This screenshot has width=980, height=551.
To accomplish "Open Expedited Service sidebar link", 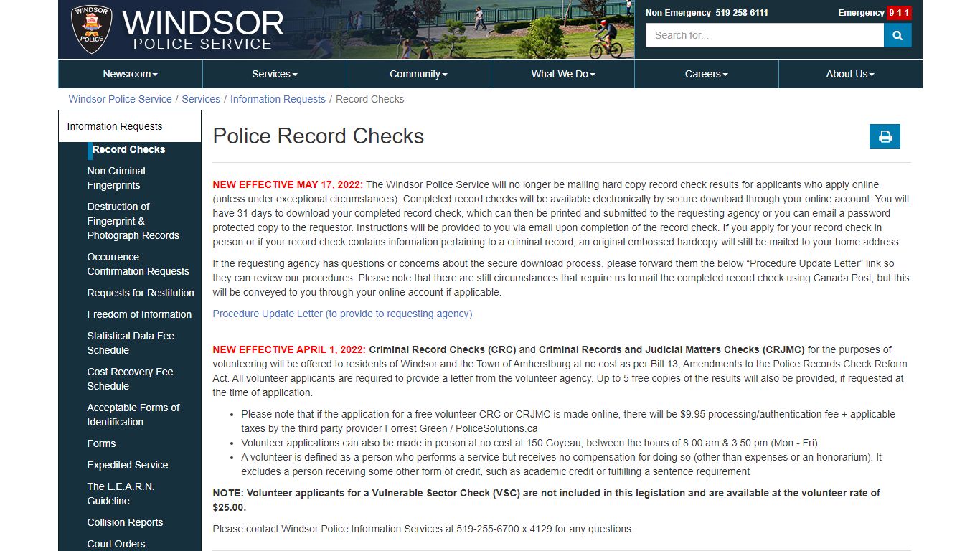I will tap(128, 465).
